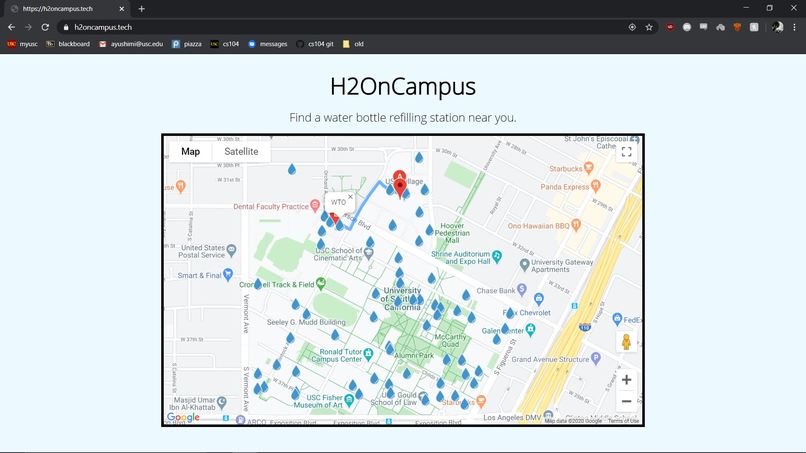Screen dimensions: 806x453
Task: Click Grand Avenue Structure parking pin
Action: point(596,358)
